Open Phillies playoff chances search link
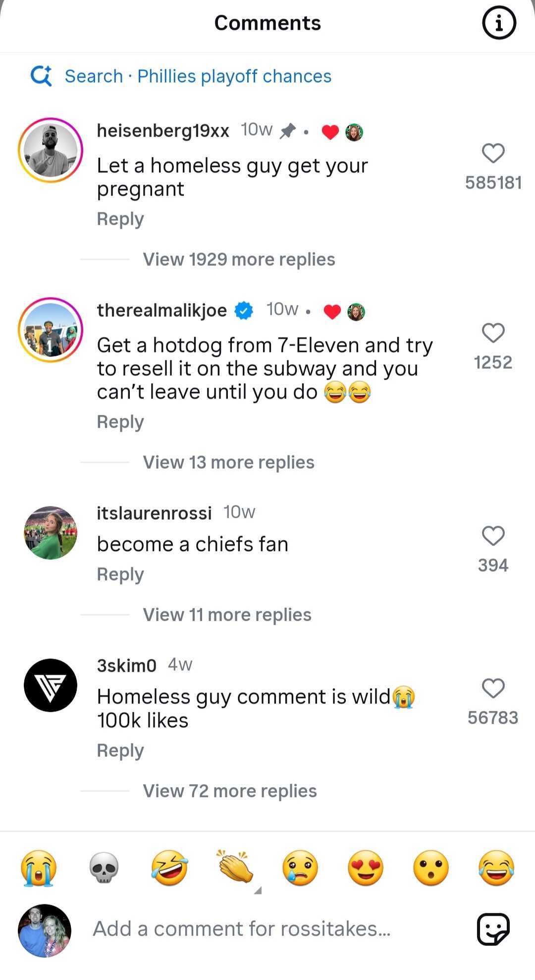535x980 pixels. 234,76
